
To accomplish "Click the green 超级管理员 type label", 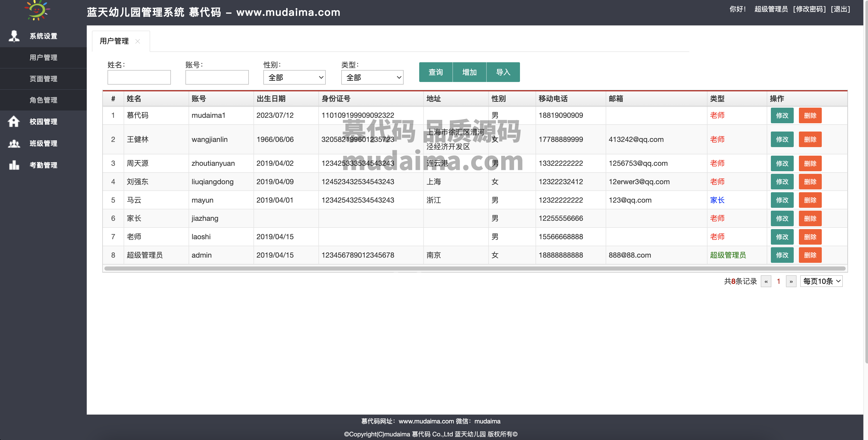I will click(x=728, y=255).
